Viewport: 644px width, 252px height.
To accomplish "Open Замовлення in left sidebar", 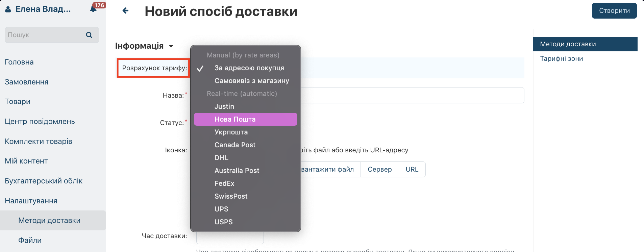I will point(27,82).
